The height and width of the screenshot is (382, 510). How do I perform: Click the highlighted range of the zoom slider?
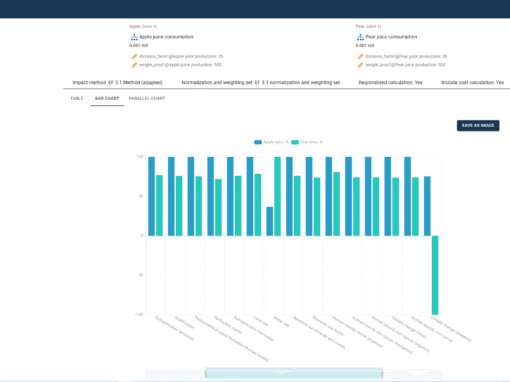[294, 374]
